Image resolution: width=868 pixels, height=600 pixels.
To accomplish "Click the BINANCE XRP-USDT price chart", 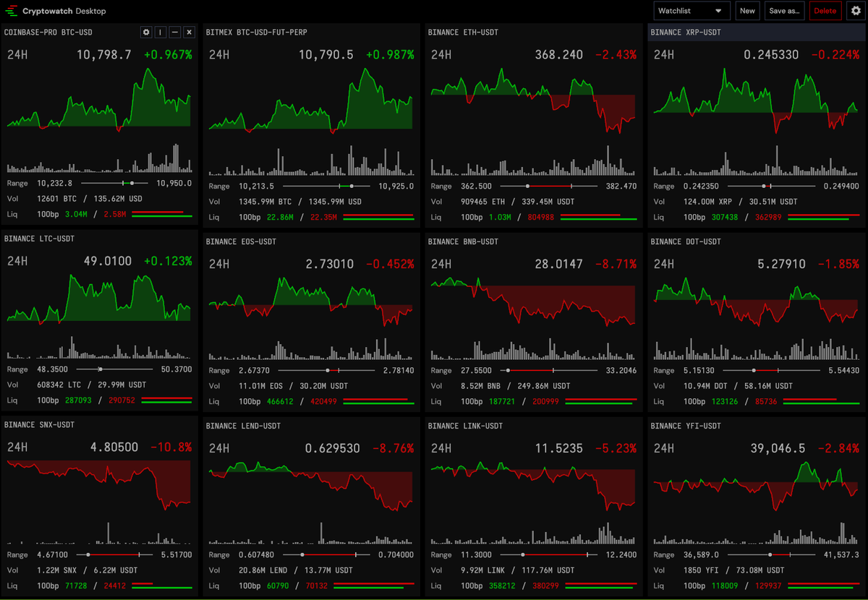I will click(x=756, y=100).
